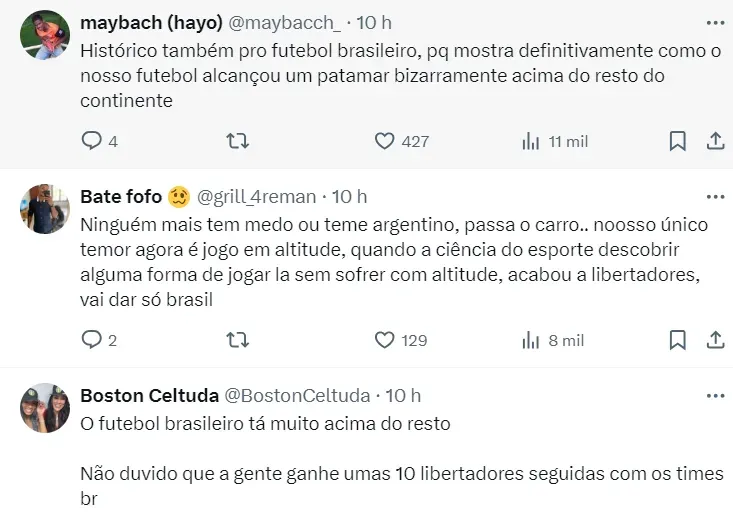This screenshot has height=518, width=733.
Task: Retweet the Bate fofo post
Action: [x=238, y=340]
